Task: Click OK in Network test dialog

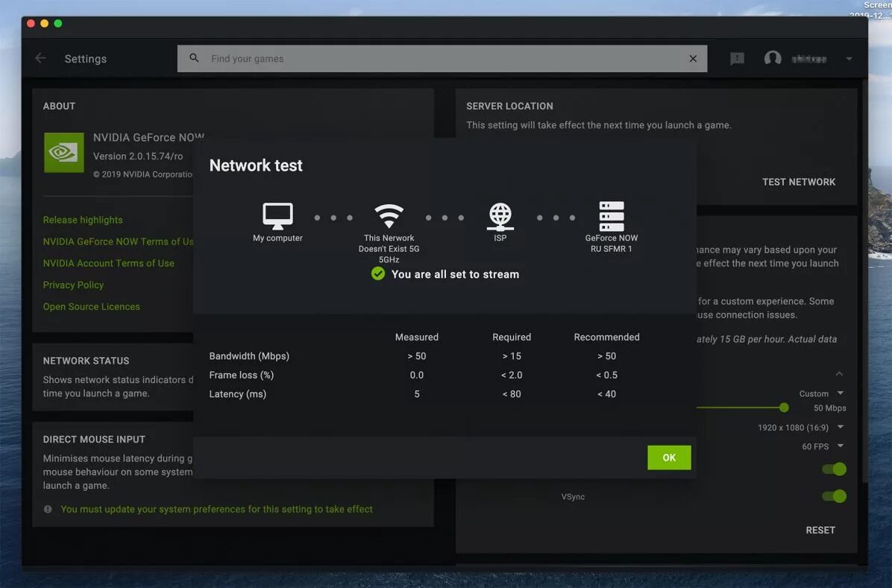Action: tap(669, 457)
